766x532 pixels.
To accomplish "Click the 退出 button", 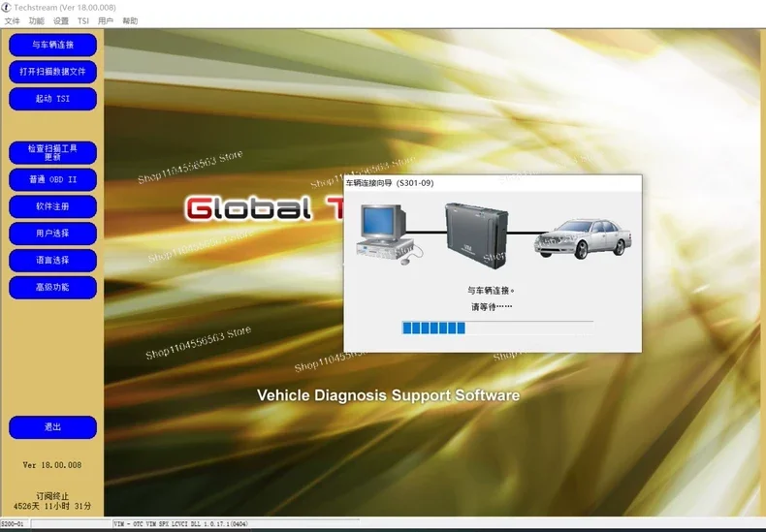I will [52, 427].
